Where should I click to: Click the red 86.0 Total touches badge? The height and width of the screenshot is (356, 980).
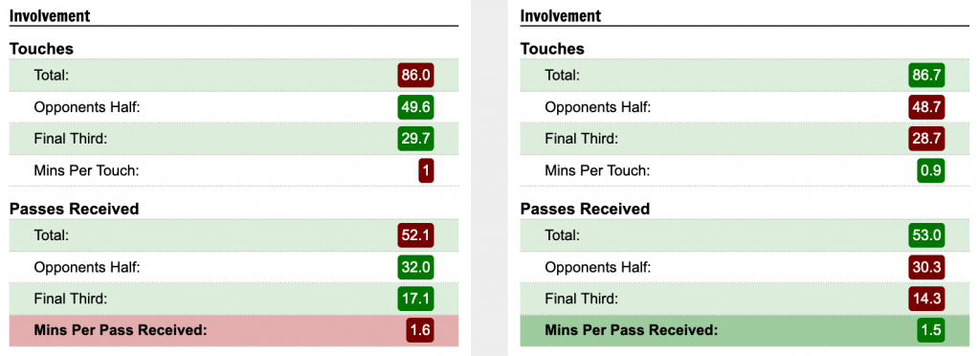(x=415, y=76)
